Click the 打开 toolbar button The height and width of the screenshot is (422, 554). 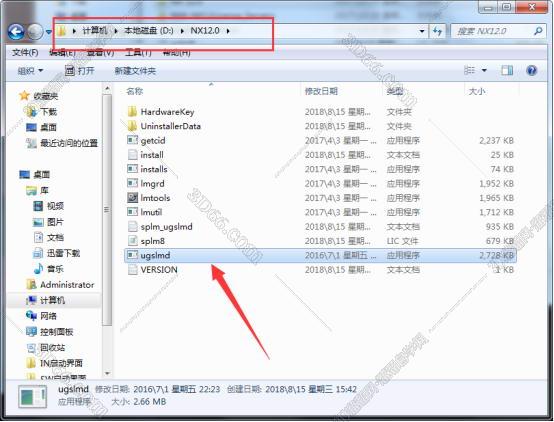click(80, 71)
